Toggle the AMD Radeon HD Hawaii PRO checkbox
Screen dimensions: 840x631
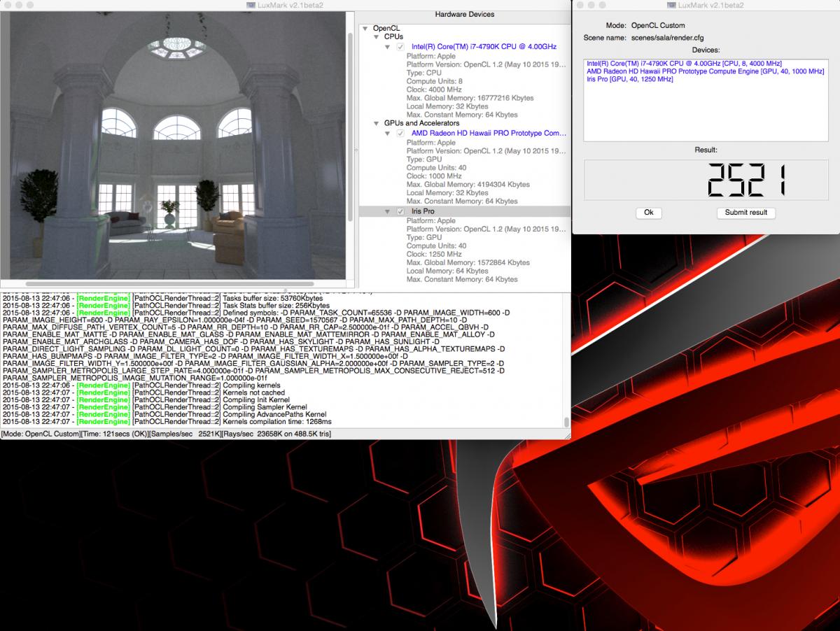tap(400, 133)
